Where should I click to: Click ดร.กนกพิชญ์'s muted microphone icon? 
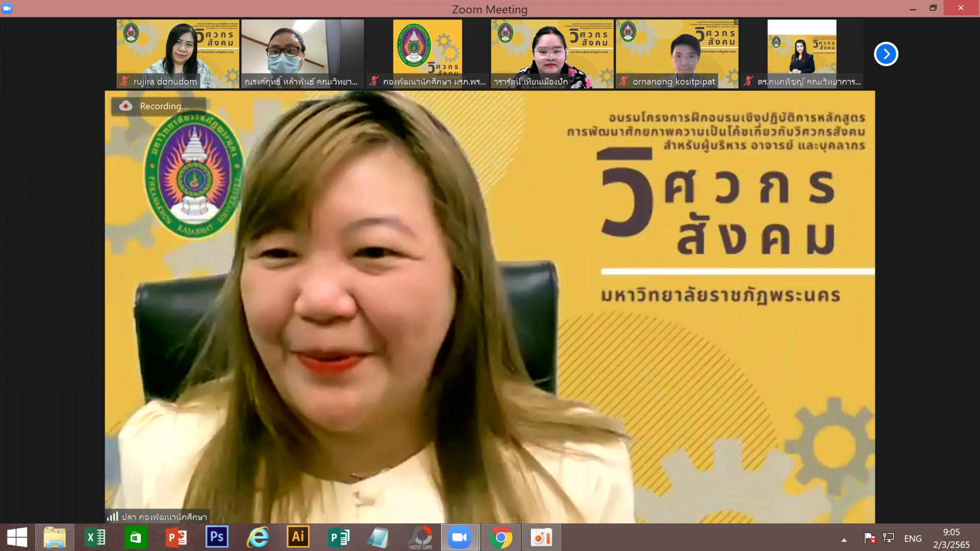click(x=748, y=81)
